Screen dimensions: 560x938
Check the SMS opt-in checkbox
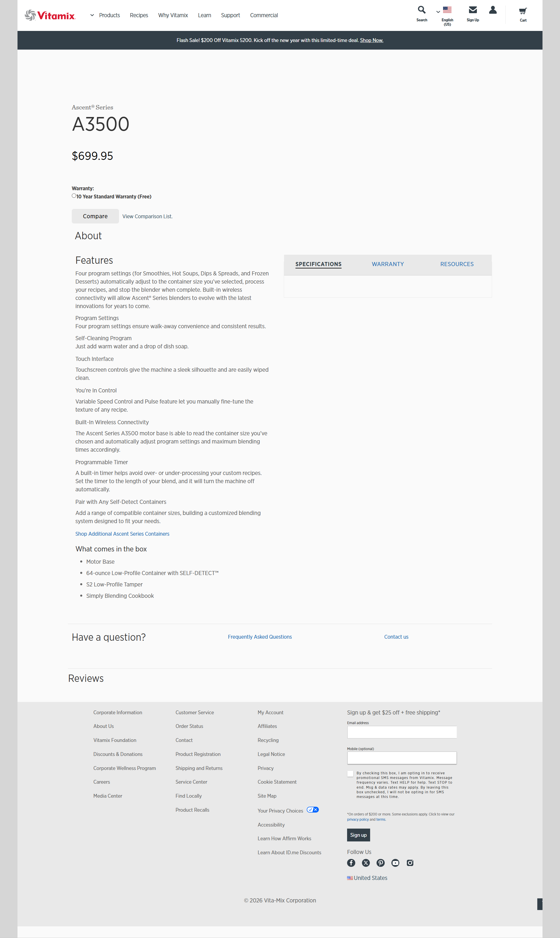point(350,773)
